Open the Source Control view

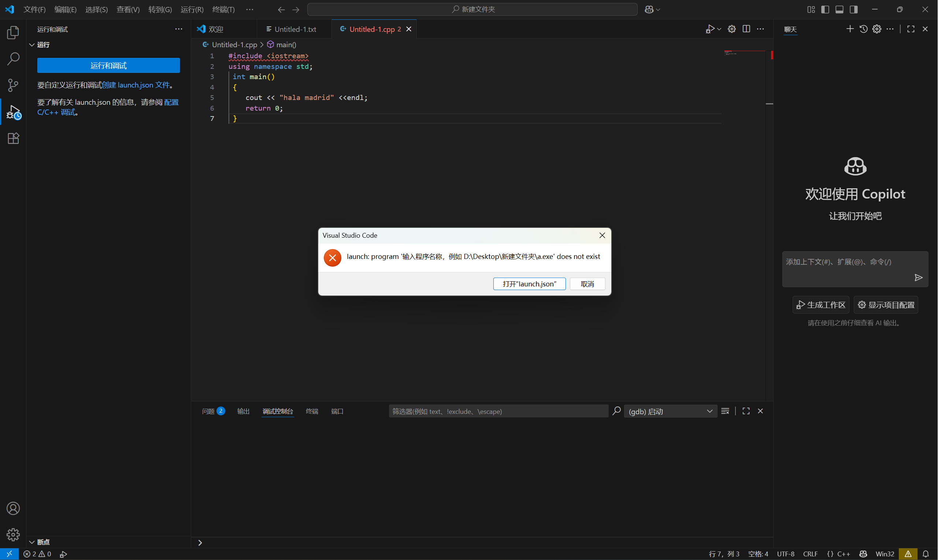[x=13, y=85]
